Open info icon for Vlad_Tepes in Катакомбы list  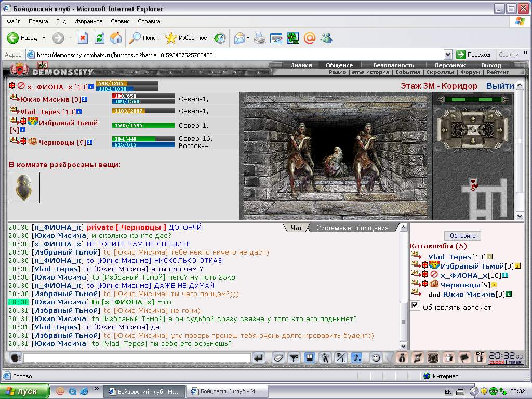489,257
